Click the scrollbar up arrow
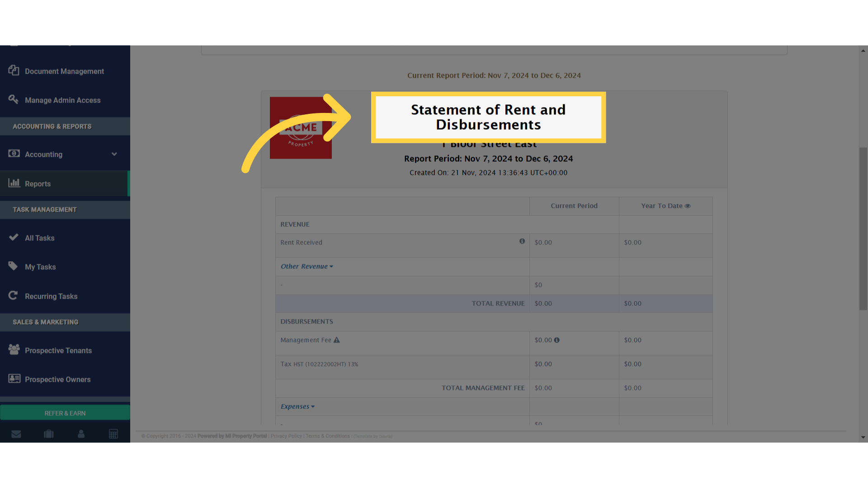Viewport: 868px width, 488px height. tap(863, 51)
